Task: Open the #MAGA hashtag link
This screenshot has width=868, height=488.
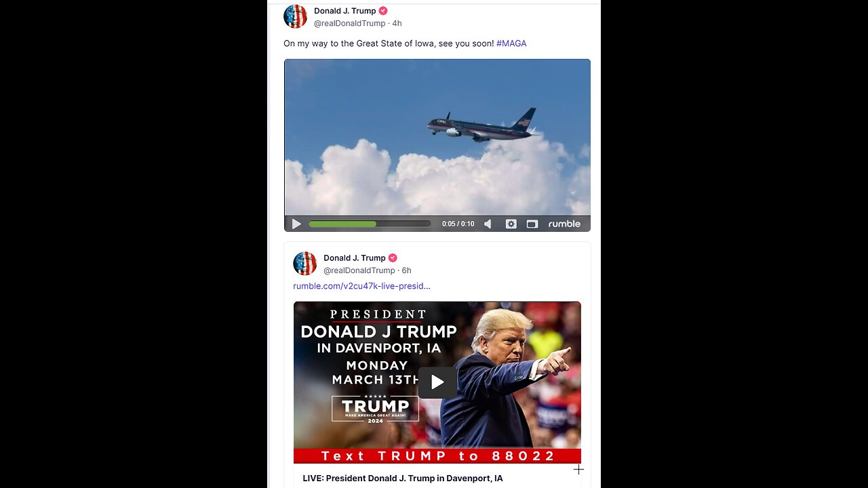Action: (511, 43)
